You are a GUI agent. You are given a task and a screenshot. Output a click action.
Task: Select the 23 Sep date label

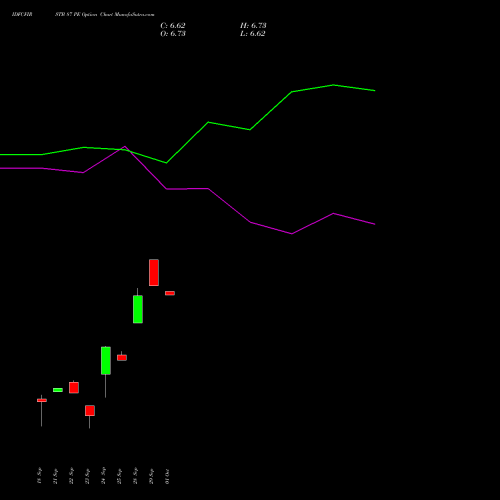[87, 476]
